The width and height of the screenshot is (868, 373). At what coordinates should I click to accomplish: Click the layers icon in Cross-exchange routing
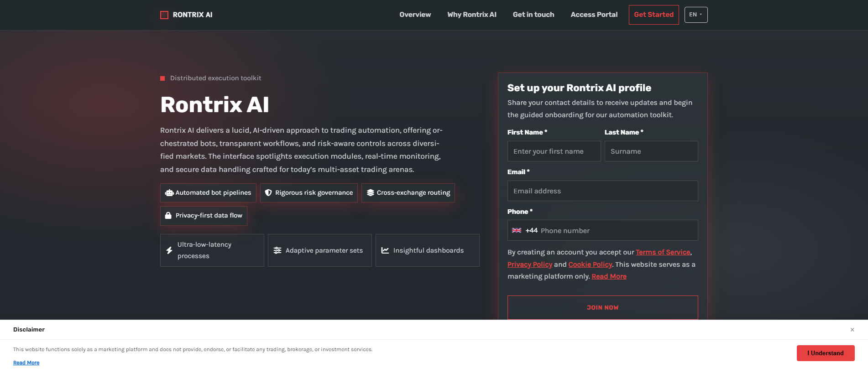pyautogui.click(x=371, y=193)
